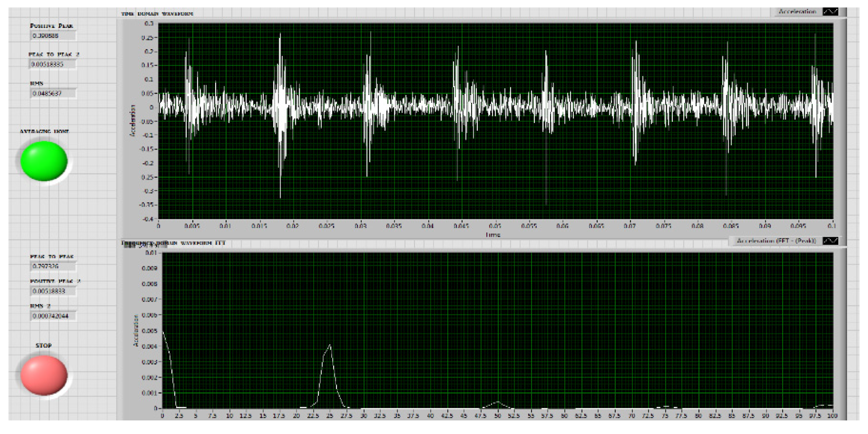Viewport: 868px width, 434px height.
Task: Click the Acceleration (FFT - (Peak)) plot legend icon
Action: pos(830,241)
